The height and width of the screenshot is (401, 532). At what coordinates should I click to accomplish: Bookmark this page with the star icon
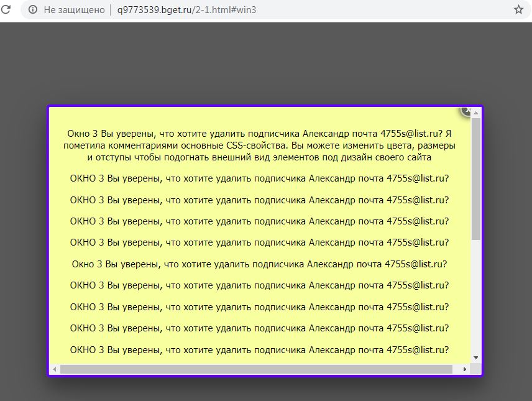518,9
